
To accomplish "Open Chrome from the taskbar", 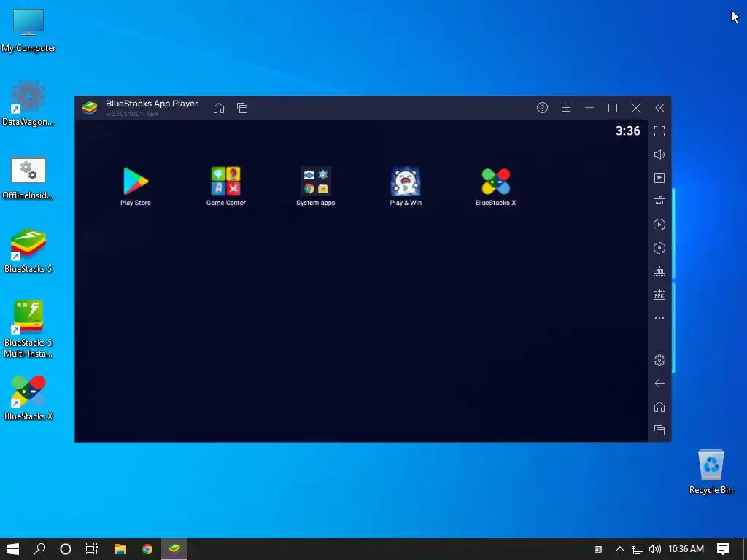I will (x=147, y=549).
